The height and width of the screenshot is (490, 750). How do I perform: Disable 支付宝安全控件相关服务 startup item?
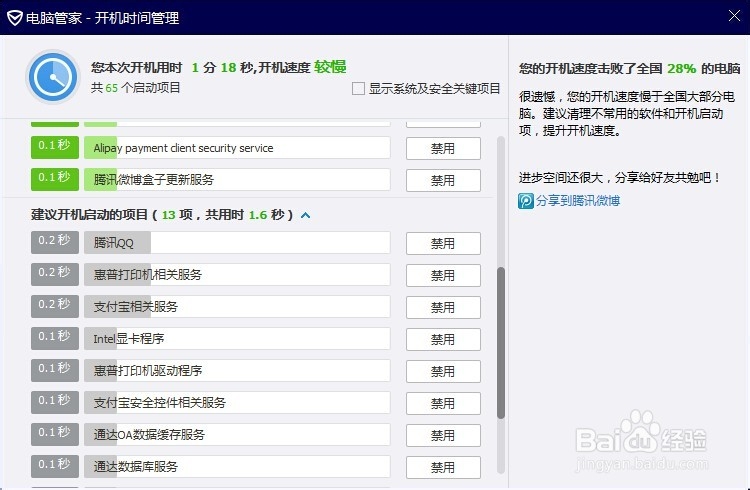[x=443, y=403]
